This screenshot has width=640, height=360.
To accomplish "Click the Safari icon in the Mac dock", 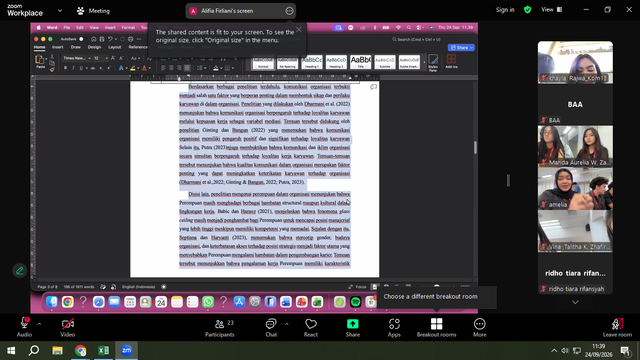I will tap(98, 302).
